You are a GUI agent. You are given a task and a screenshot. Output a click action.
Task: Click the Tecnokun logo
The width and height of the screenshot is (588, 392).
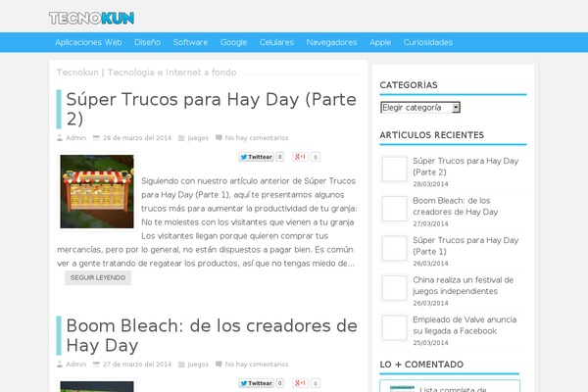click(x=91, y=18)
